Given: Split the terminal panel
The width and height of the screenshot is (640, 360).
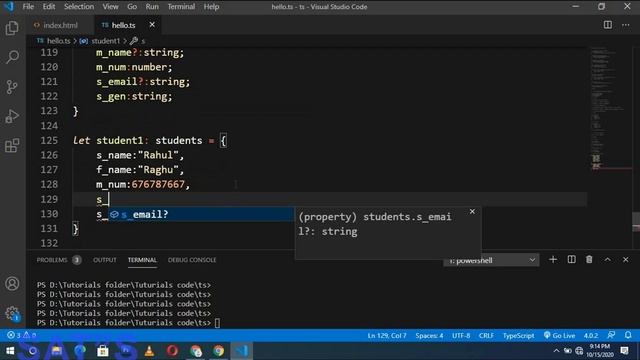Looking at the screenshot, I should tap(571, 260).
